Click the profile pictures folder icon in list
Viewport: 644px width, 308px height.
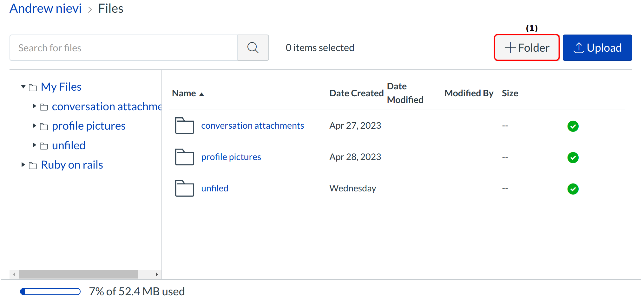184,157
